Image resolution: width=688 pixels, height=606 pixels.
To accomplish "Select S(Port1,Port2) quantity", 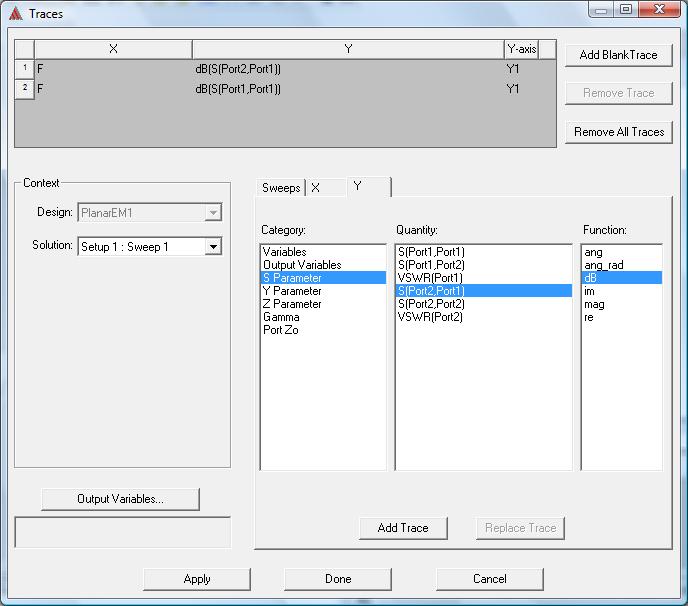I will click(484, 265).
